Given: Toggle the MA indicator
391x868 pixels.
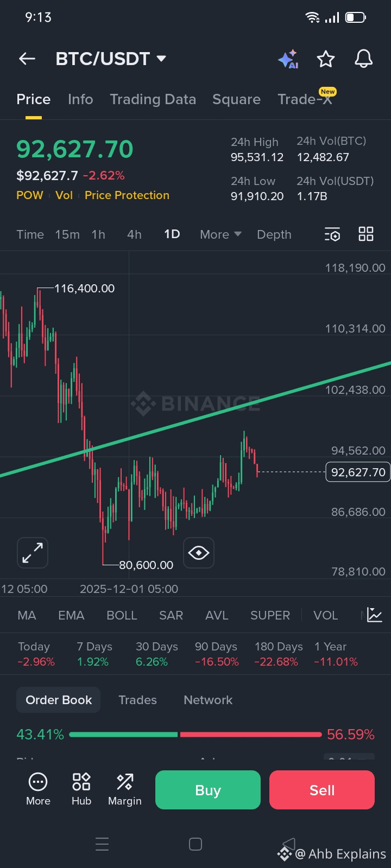Looking at the screenshot, I should click(x=27, y=615).
